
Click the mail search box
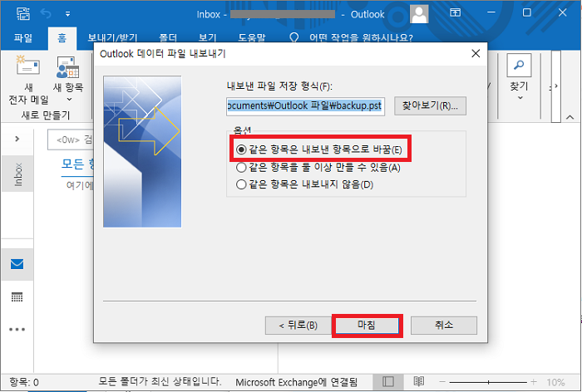click(71, 140)
